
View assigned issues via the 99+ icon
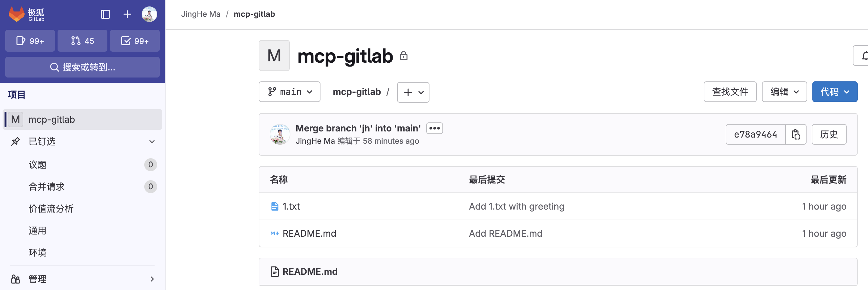pos(30,41)
